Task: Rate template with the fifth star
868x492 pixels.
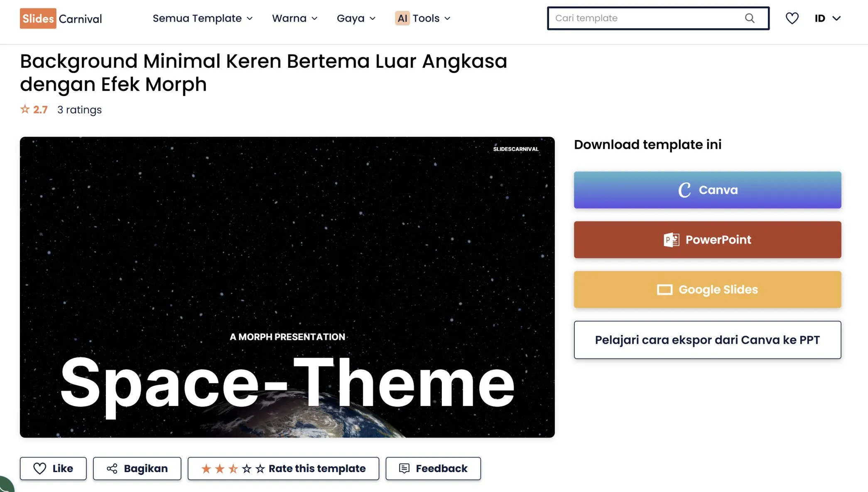Action: 260,469
